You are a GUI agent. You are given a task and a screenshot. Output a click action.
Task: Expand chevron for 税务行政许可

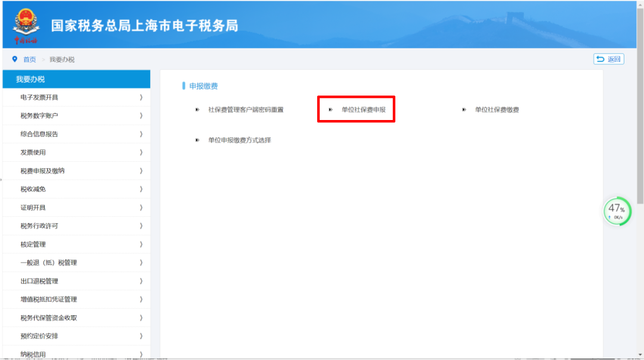pos(141,226)
